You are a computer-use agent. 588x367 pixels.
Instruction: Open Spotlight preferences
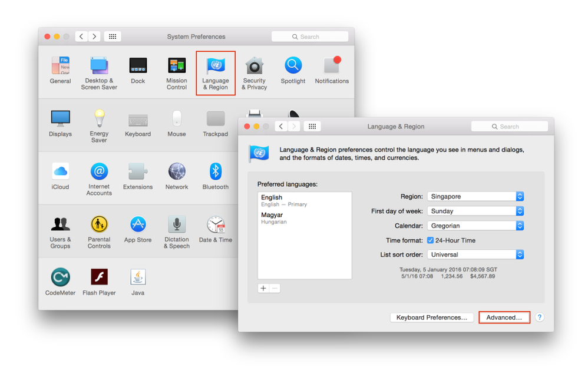293,70
